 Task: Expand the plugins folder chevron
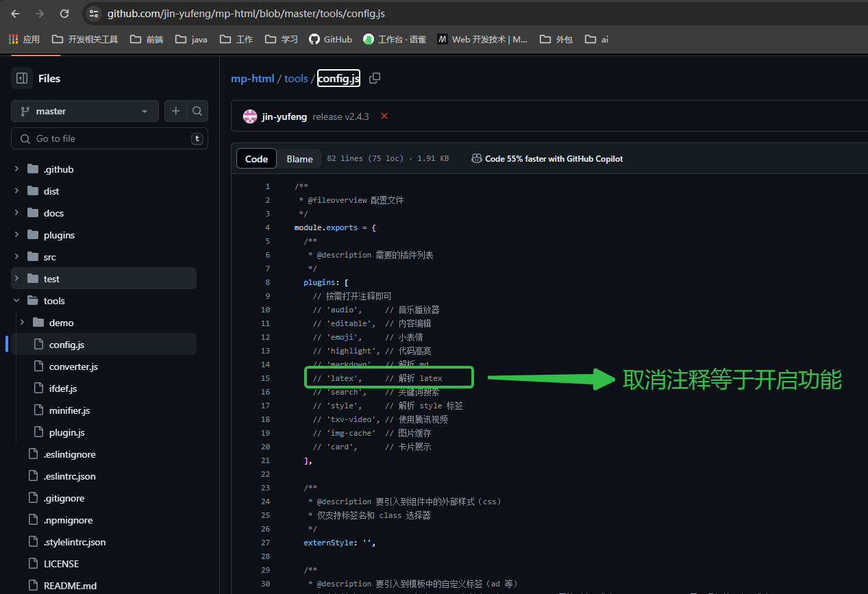[16, 235]
